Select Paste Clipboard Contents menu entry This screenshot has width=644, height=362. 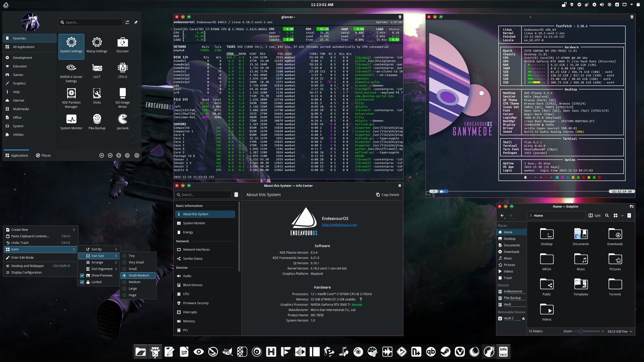[x=40, y=236]
